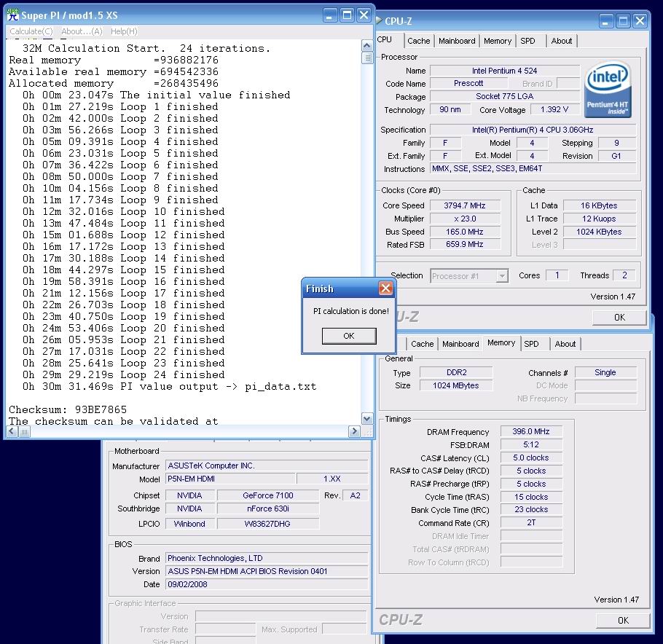663x644 pixels.
Task: Click OK in the Finish dialog
Action: (349, 336)
